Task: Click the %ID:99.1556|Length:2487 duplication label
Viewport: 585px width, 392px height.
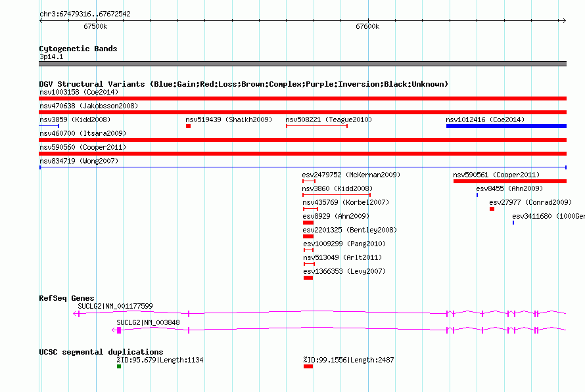Action: pos(348,360)
